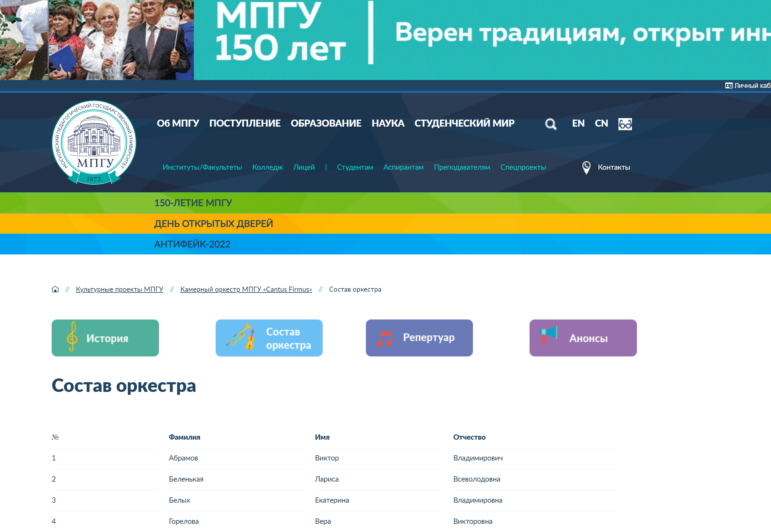Open Культурные проекты МПГУ breadcrumb

(x=119, y=289)
